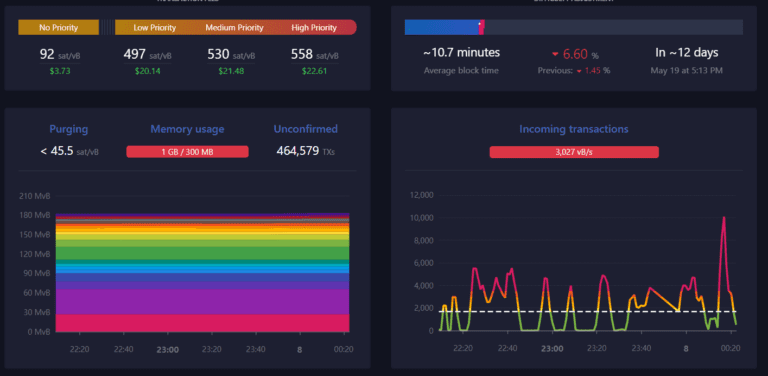Select the Medium Priority fee segment
768x376 pixels.
pos(234,27)
